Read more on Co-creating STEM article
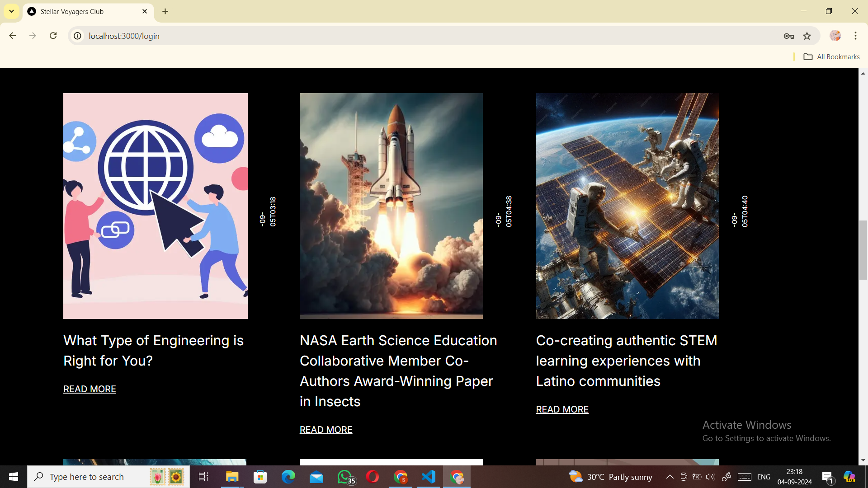Viewport: 868px width, 488px height. pyautogui.click(x=562, y=409)
